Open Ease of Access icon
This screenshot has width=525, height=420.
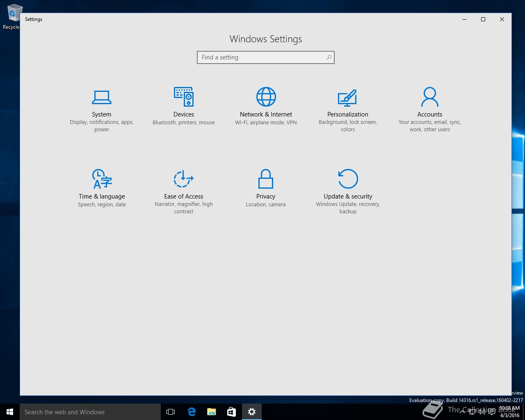[x=183, y=179]
